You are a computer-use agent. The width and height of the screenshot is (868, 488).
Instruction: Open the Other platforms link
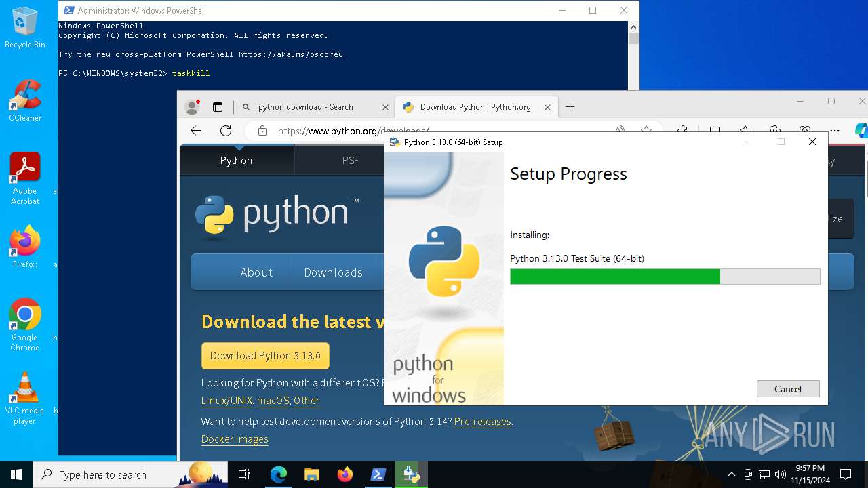click(307, 401)
